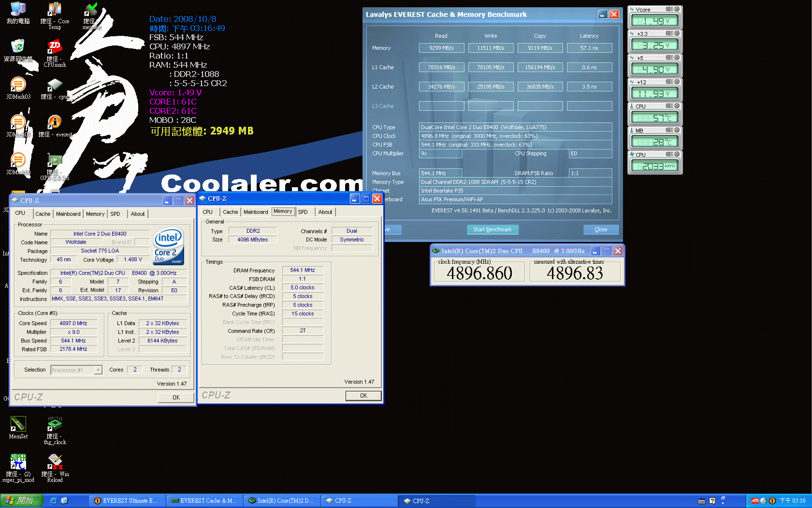
Task: Click the Intel Core 2 Duo logo
Action: click(169, 246)
